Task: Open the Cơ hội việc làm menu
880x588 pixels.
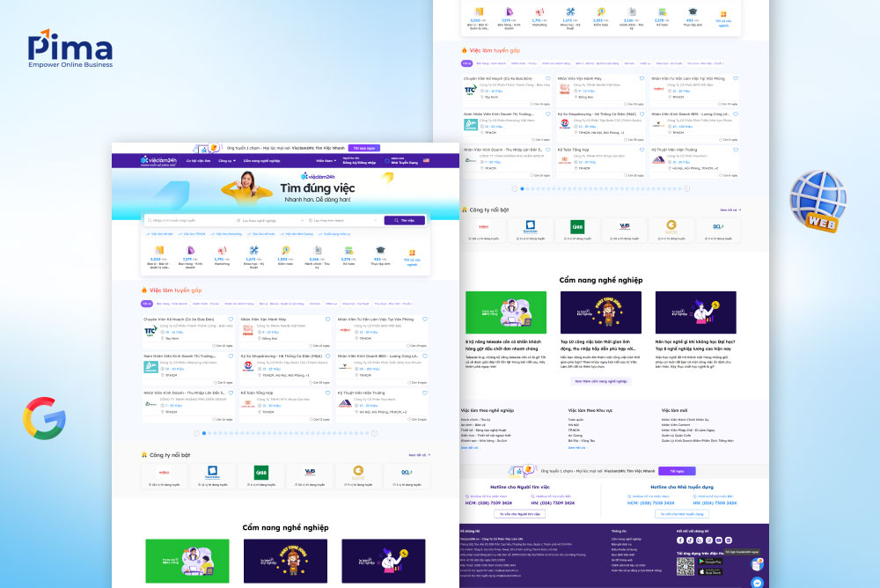Action: [x=197, y=161]
